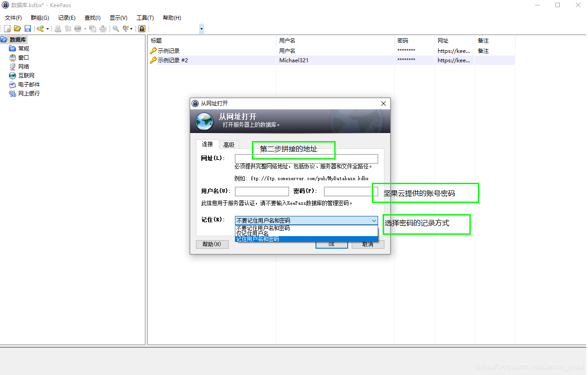
Task: Click the lock icon in dialog title bar
Action: coord(195,103)
